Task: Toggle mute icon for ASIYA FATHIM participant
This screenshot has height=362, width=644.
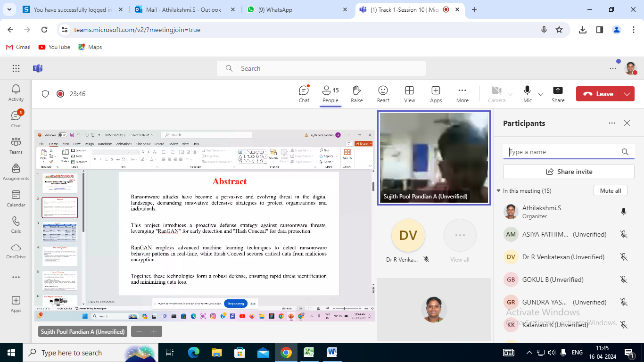Action: [624, 234]
